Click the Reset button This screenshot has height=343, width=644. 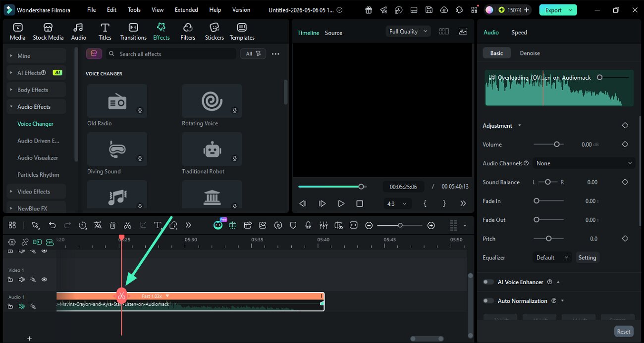624,332
